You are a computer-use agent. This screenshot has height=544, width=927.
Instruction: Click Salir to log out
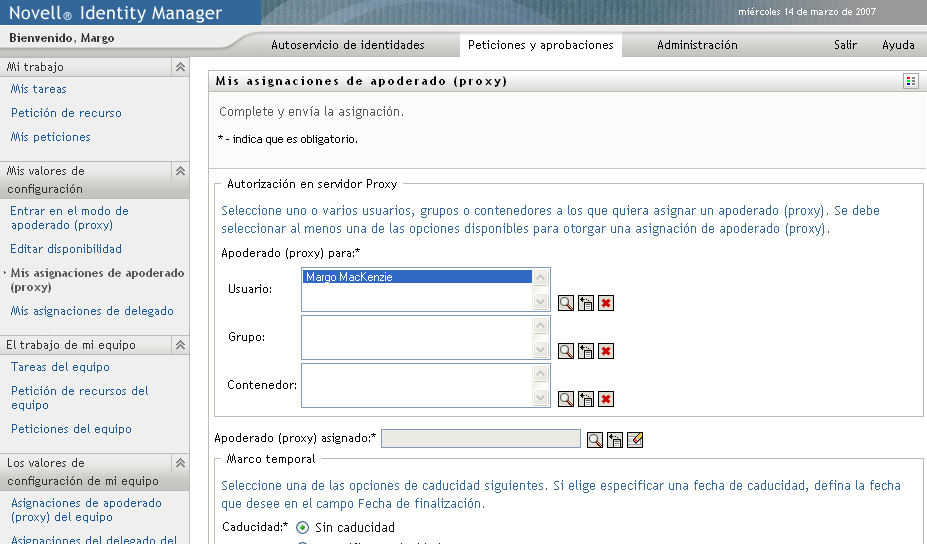tap(845, 45)
